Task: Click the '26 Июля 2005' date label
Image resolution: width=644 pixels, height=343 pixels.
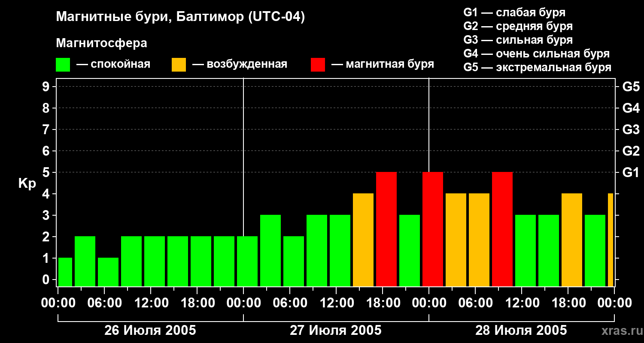Action: click(150, 331)
